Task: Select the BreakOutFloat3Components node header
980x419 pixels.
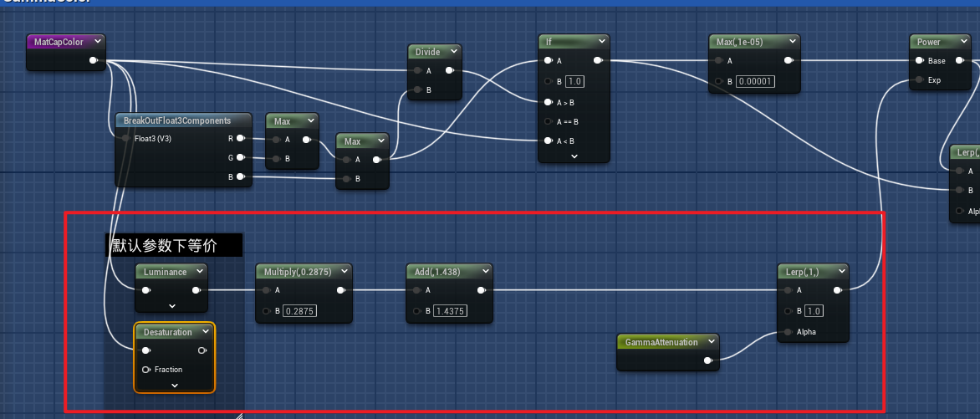Action: coord(177,120)
